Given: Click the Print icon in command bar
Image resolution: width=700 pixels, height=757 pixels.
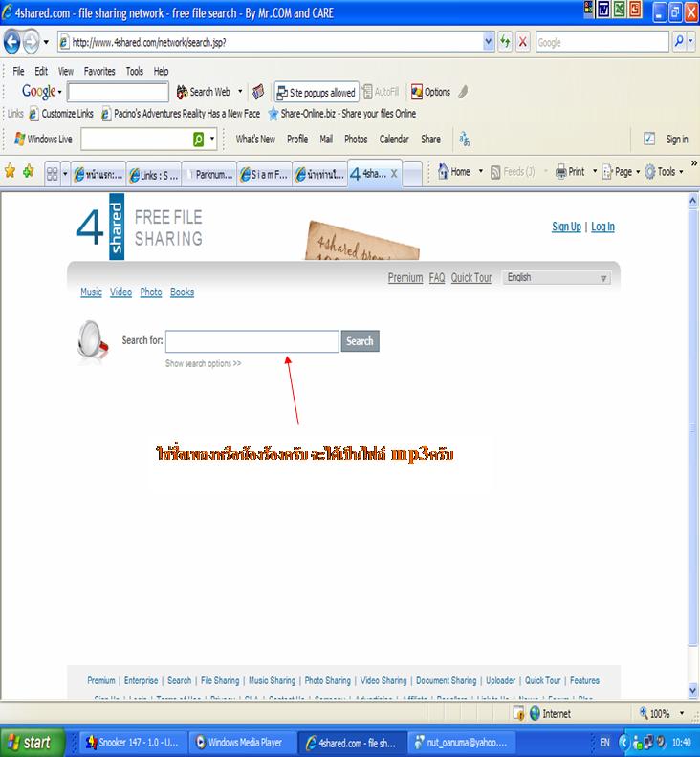Looking at the screenshot, I should (561, 171).
